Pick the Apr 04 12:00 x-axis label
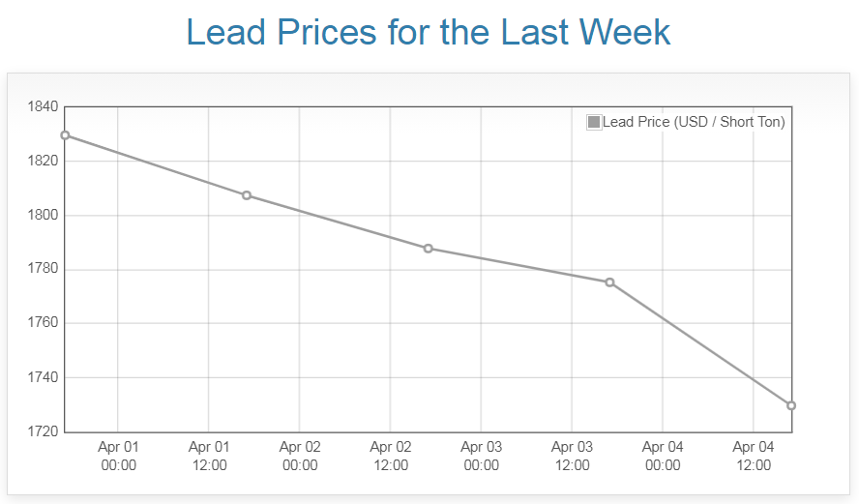 tap(754, 456)
